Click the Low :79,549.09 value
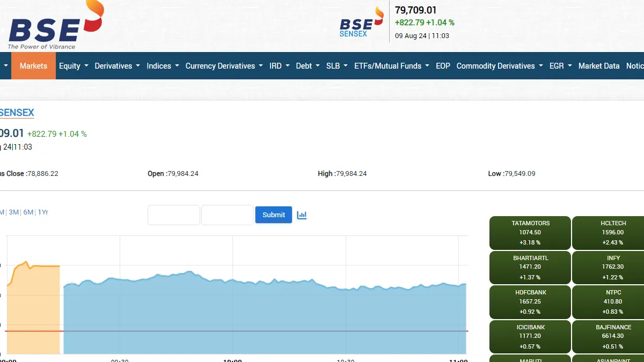The height and width of the screenshot is (362, 644). (511, 174)
